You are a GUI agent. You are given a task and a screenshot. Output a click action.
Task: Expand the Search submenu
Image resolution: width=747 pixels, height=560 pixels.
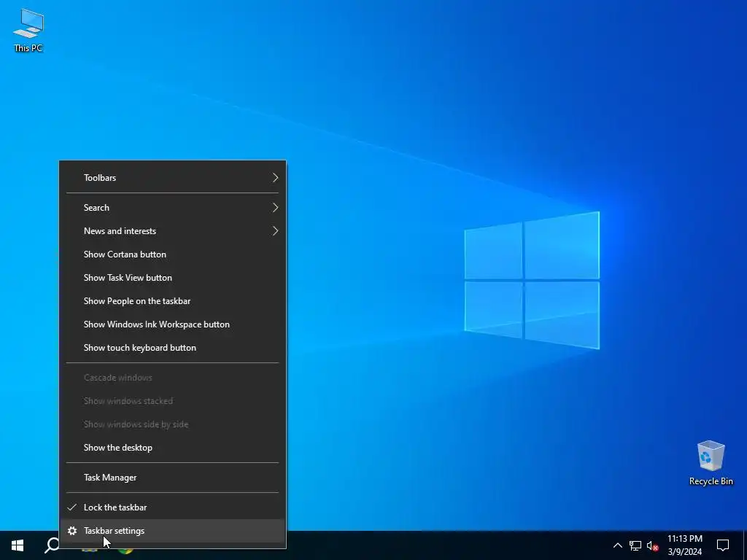tap(172, 208)
